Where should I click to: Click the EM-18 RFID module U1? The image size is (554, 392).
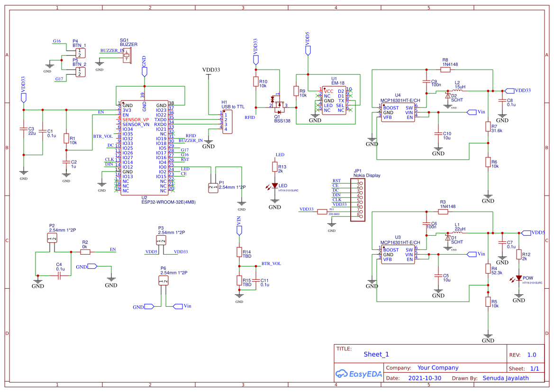click(333, 99)
